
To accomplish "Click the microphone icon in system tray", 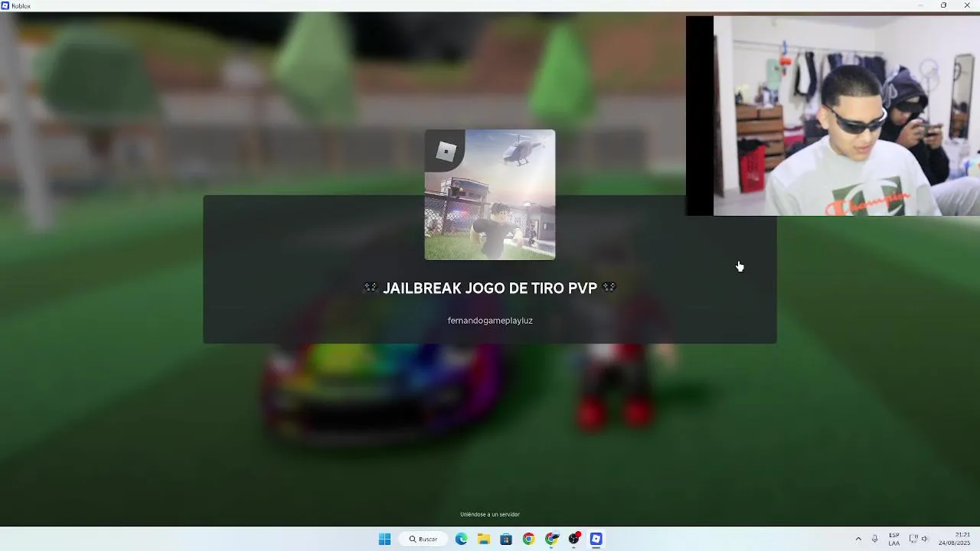I will coord(874,539).
